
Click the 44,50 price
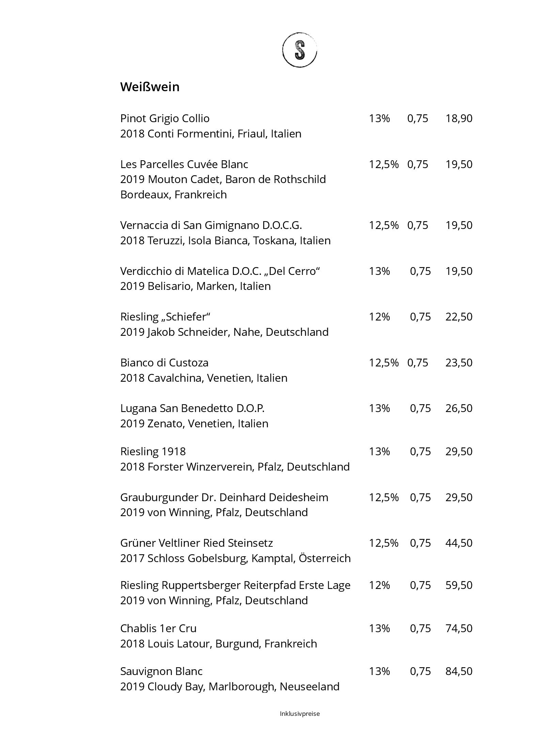pyautogui.click(x=459, y=543)
